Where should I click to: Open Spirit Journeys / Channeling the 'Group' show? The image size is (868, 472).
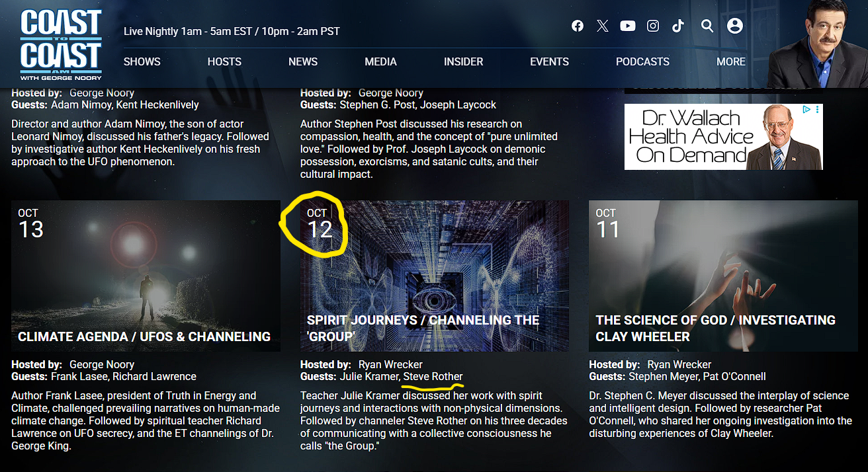[423, 328]
